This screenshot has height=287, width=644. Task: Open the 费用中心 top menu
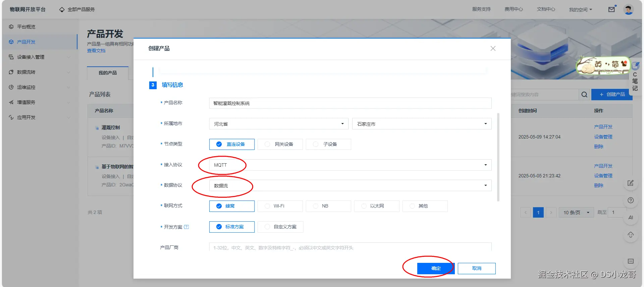pyautogui.click(x=514, y=9)
